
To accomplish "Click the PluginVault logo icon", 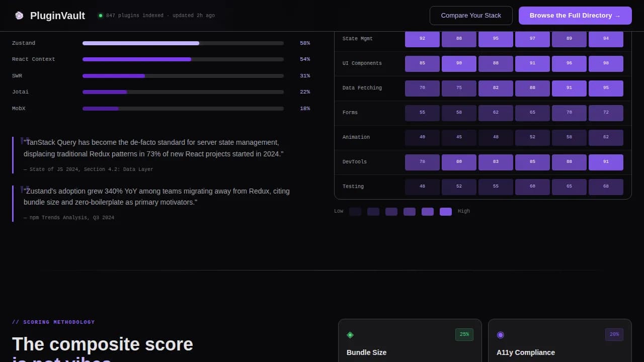I will 19,16.
